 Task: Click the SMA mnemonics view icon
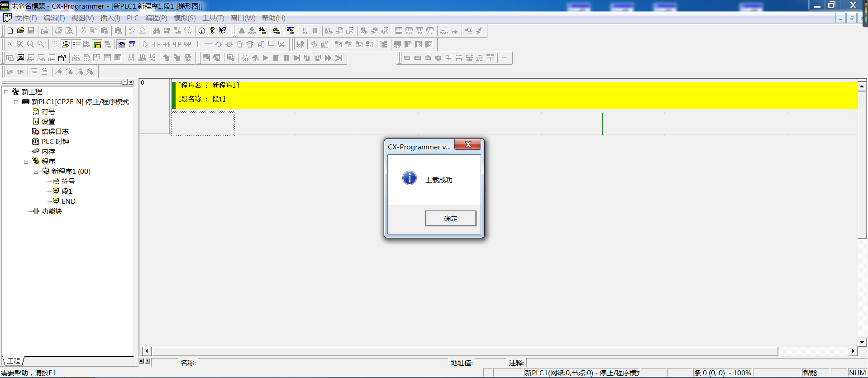click(x=122, y=44)
